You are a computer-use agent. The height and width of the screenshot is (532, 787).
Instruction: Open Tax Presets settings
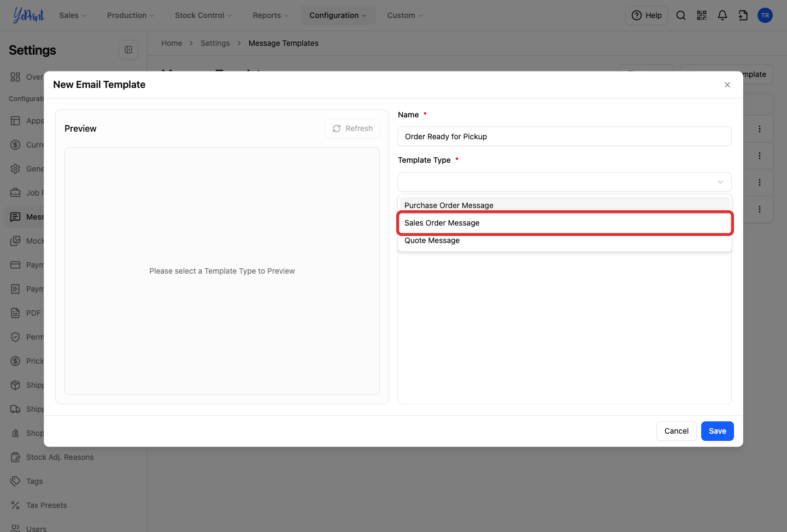[46, 505]
